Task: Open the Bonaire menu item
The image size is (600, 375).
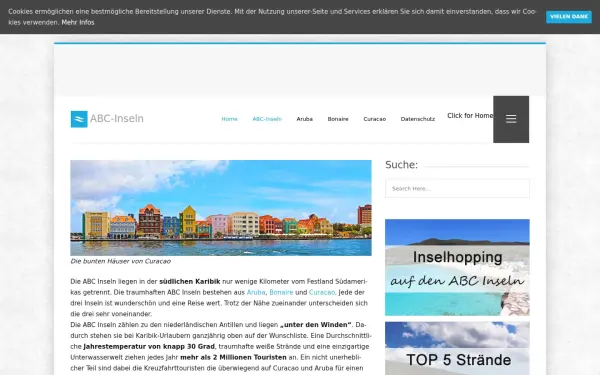Action: (338, 119)
